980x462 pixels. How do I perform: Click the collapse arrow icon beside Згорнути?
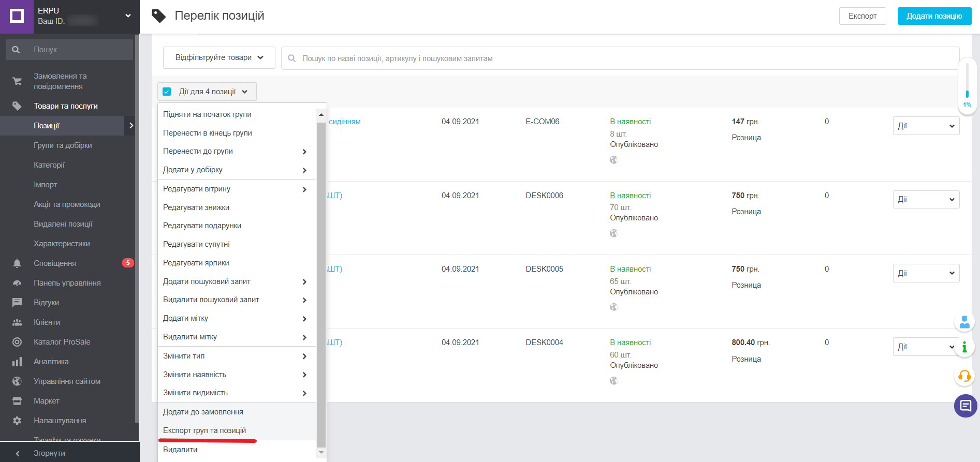(x=18, y=453)
